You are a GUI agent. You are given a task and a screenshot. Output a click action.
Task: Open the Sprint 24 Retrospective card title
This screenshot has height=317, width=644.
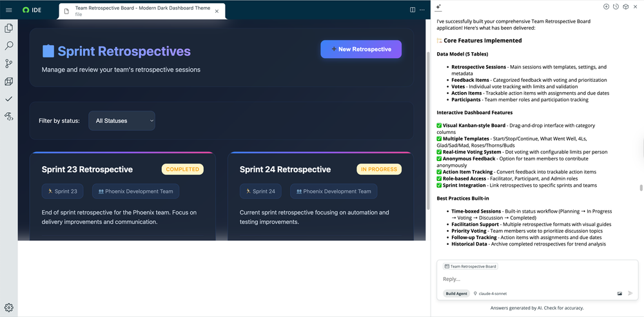[x=285, y=169]
